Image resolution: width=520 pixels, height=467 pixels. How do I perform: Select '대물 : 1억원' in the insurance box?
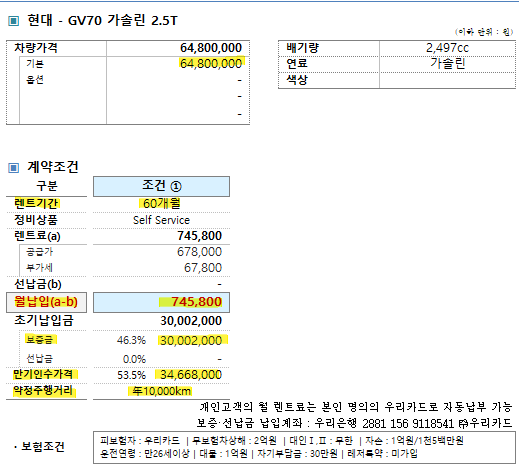click(x=223, y=454)
